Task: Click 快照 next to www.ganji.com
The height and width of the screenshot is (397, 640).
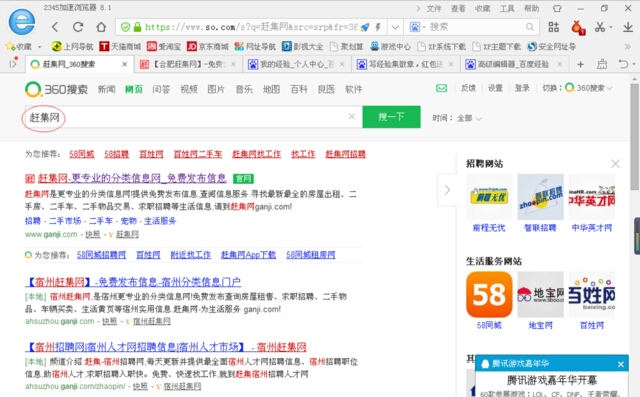Action: pyautogui.click(x=93, y=234)
